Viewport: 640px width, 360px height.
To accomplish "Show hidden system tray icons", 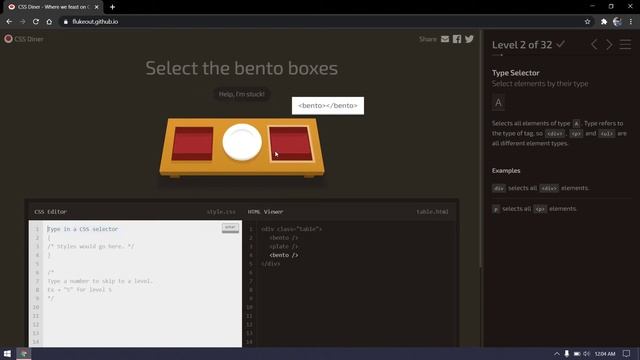I will click(x=556, y=353).
